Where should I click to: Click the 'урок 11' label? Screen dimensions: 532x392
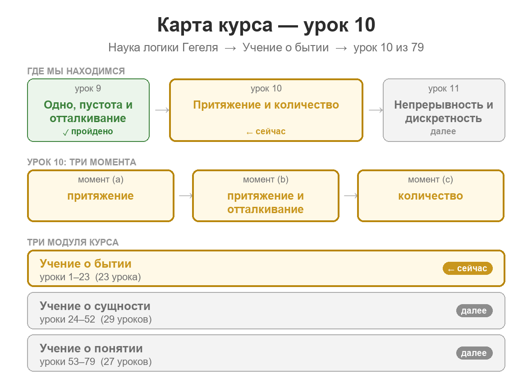[444, 88]
